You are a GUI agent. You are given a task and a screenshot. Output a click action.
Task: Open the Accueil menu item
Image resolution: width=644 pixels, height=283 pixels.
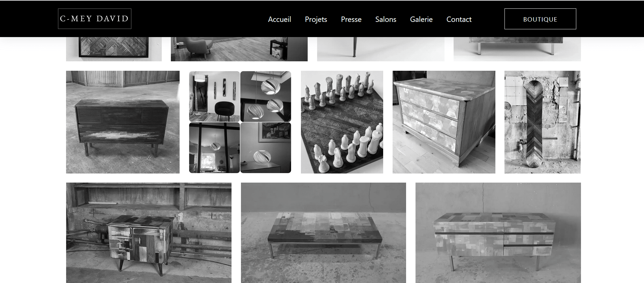pyautogui.click(x=279, y=20)
